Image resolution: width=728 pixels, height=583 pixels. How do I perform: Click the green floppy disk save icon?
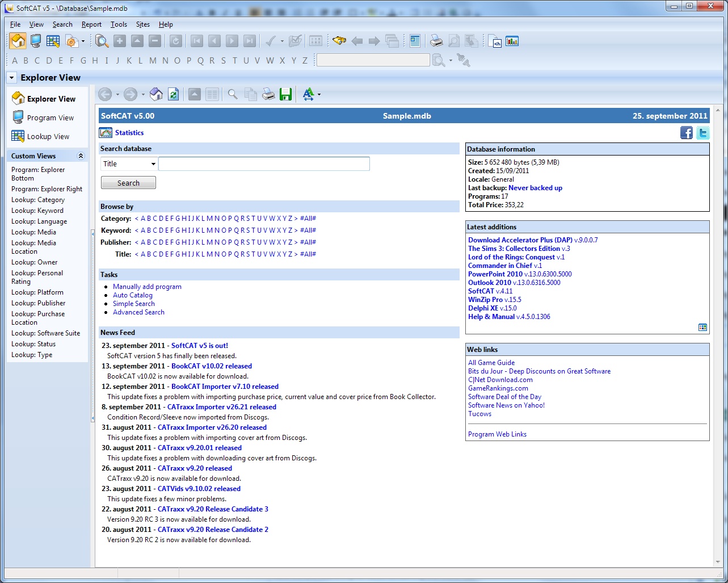(x=286, y=94)
